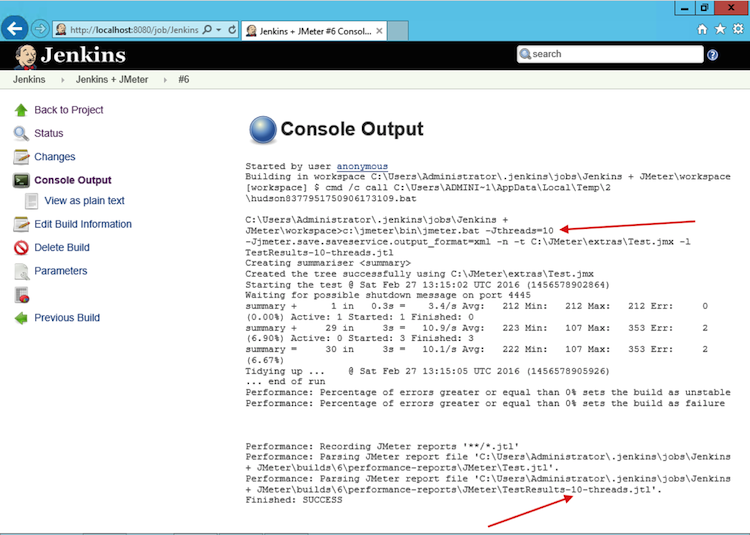Click the browser Home icon

(702, 29)
